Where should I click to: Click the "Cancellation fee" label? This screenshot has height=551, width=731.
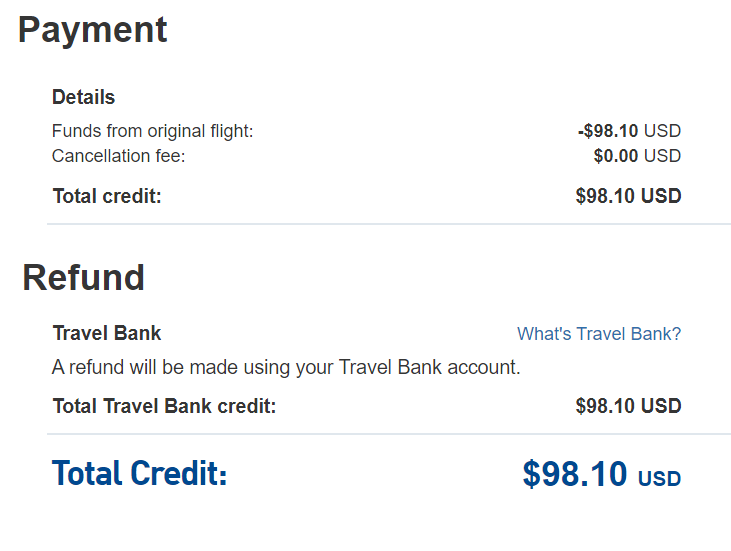pos(118,156)
